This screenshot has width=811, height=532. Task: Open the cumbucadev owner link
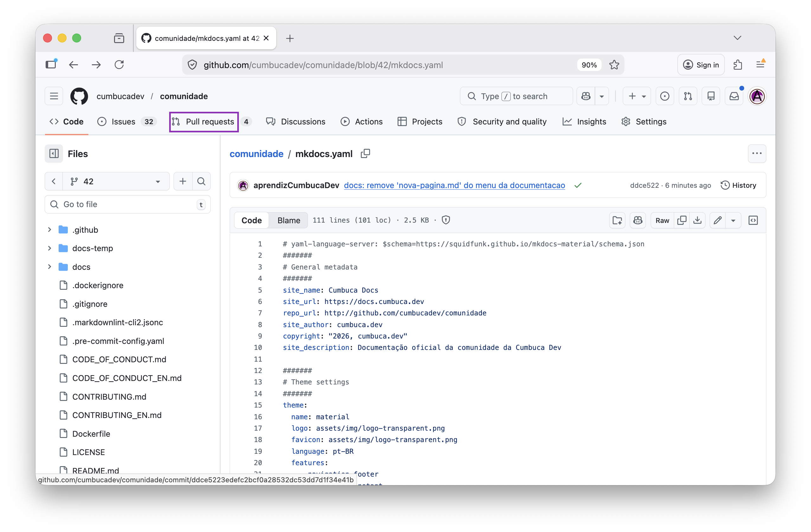point(120,96)
